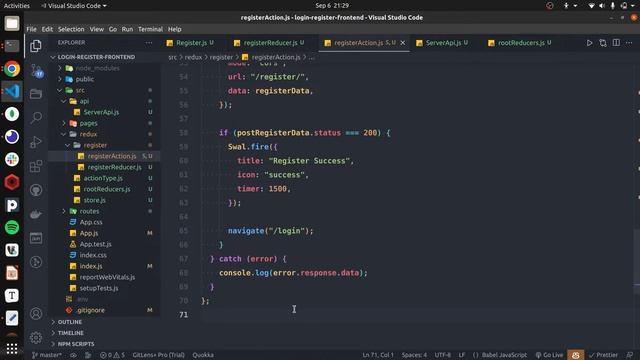This screenshot has height=360, width=640.
Task: Open Explorer panel More Actions ellipsis
Action: point(149,42)
